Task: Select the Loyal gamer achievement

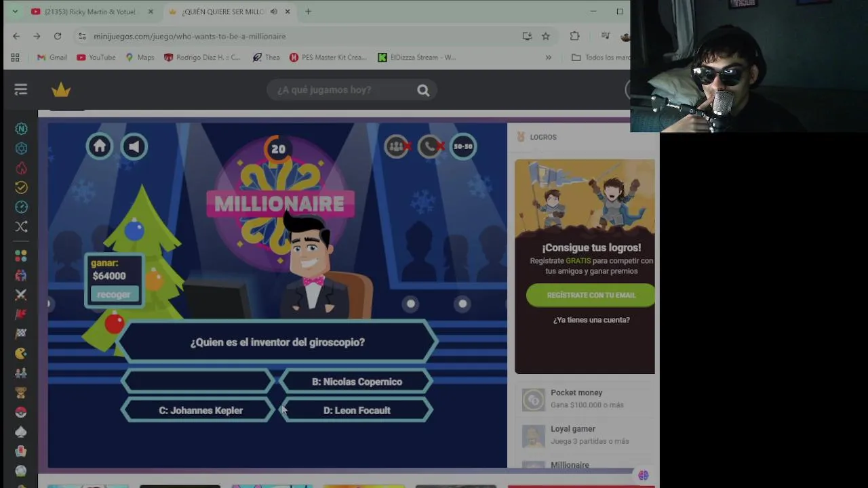Action: [585, 435]
